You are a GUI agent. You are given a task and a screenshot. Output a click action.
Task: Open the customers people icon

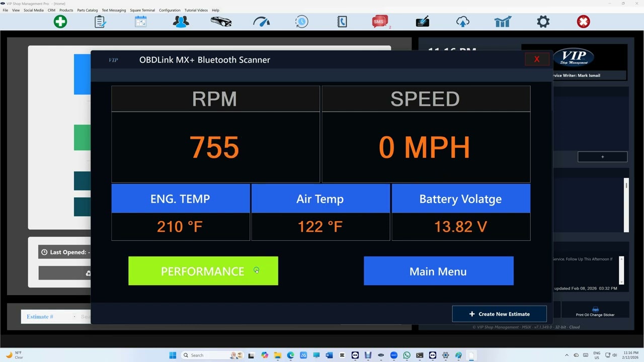[181, 22]
